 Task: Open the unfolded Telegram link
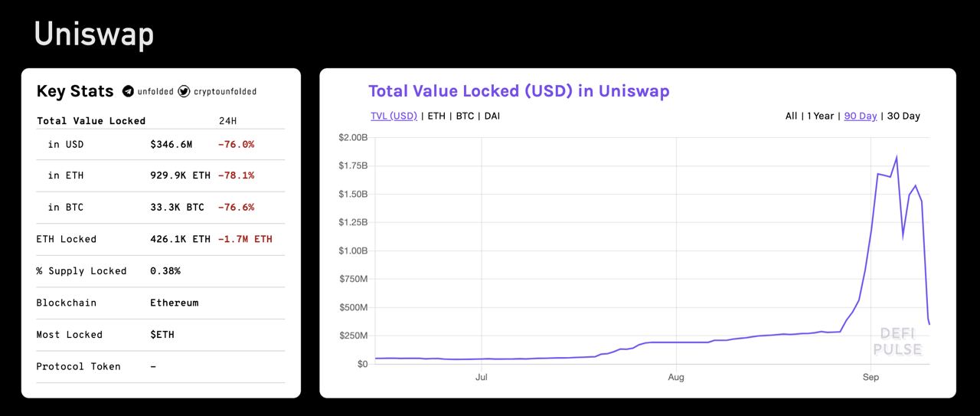tap(155, 92)
